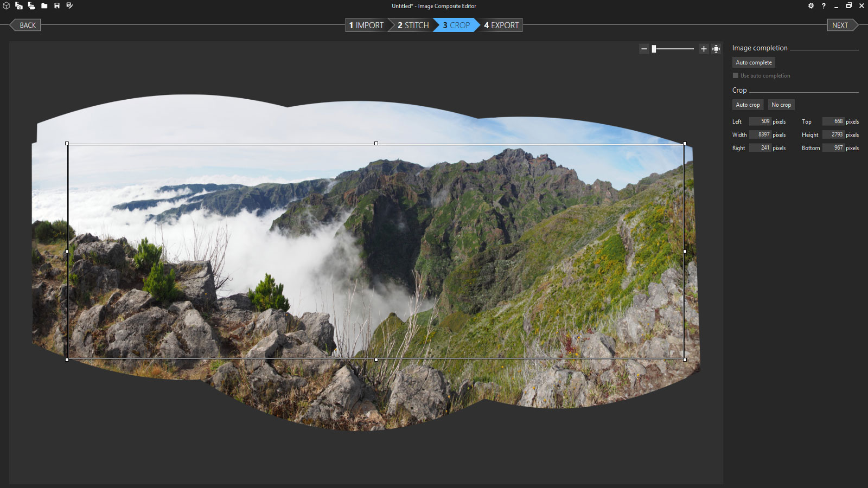
Task: Click the crop Width pixels field
Action: click(760, 134)
